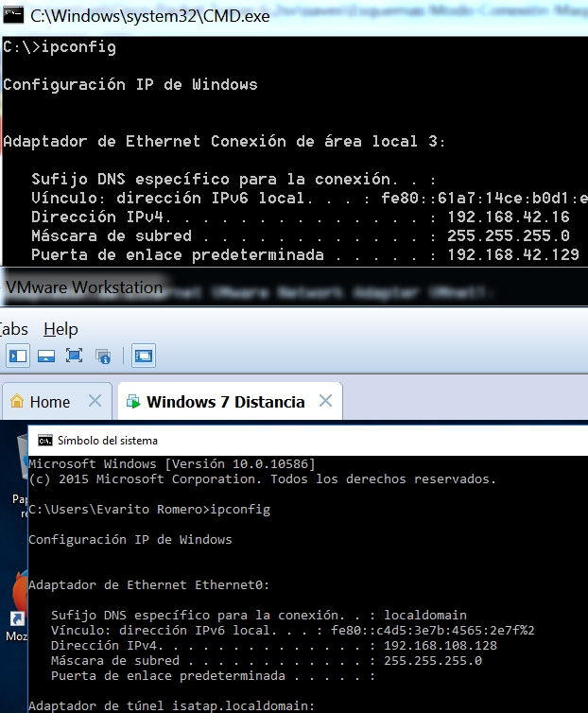Toggle the library sidebar panel icon
Viewport: 588px width, 713px height.
pyautogui.click(x=18, y=356)
